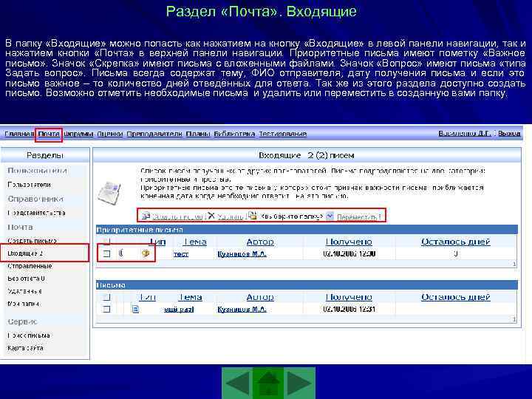Image resolution: width=532 pixels, height=399 pixels.
Task: Click author Кузнецов М.А. in the ещё раз row
Action: (x=242, y=309)
